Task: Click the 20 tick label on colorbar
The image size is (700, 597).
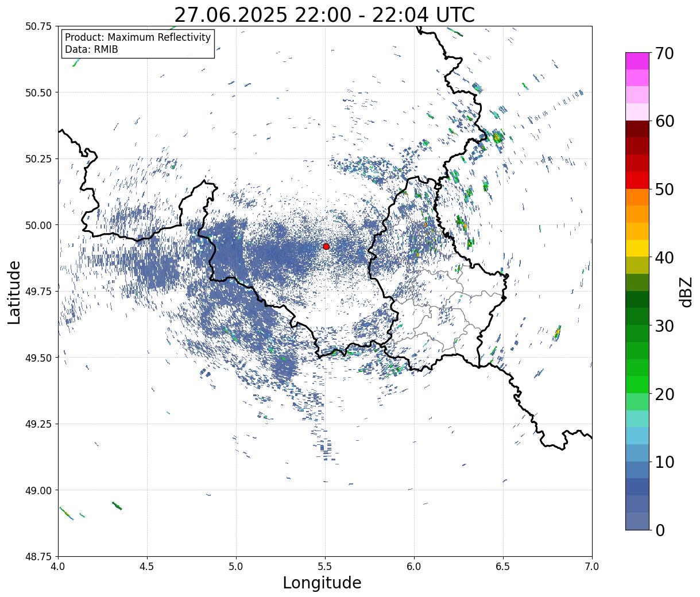Action: pos(664,394)
